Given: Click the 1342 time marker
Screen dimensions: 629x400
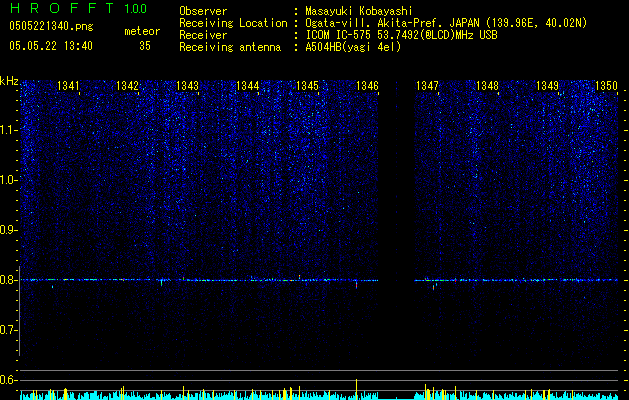Looking at the screenshot, I should [128, 86].
